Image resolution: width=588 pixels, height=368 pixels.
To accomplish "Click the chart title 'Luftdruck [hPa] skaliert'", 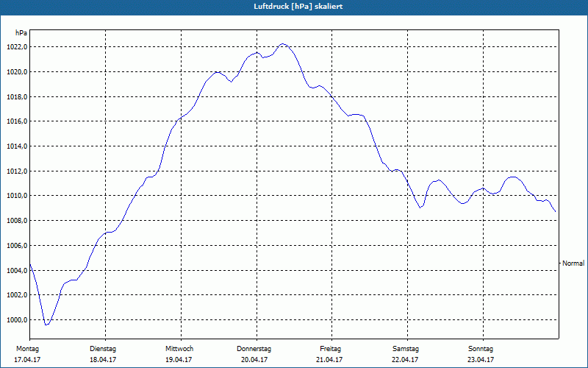I will (298, 7).
